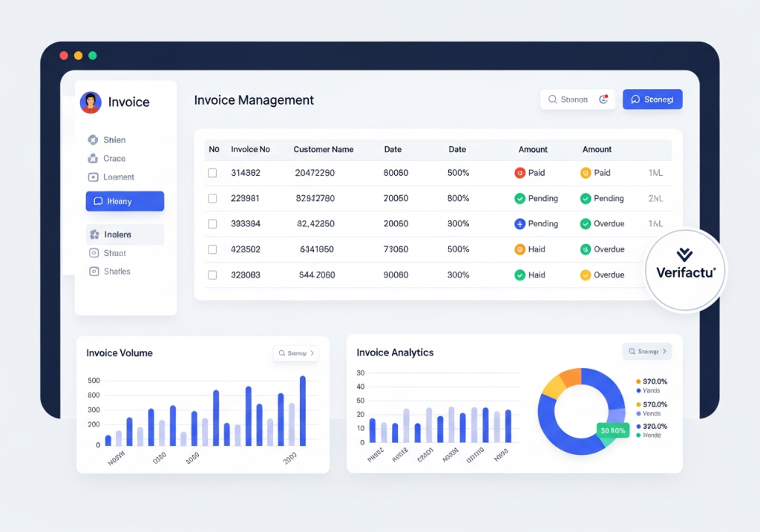Image resolution: width=760 pixels, height=532 pixels.
Task: Click the blue plus Pending status icon
Action: pyautogui.click(x=520, y=223)
